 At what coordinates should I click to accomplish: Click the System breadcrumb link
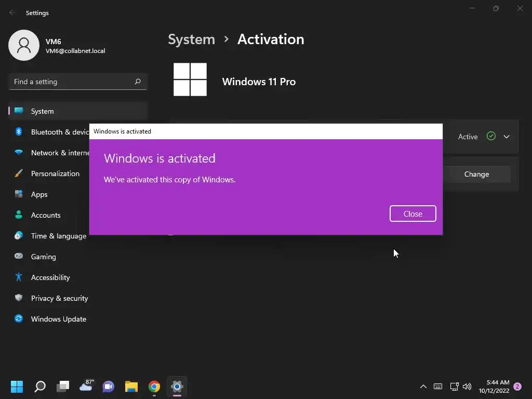191,39
